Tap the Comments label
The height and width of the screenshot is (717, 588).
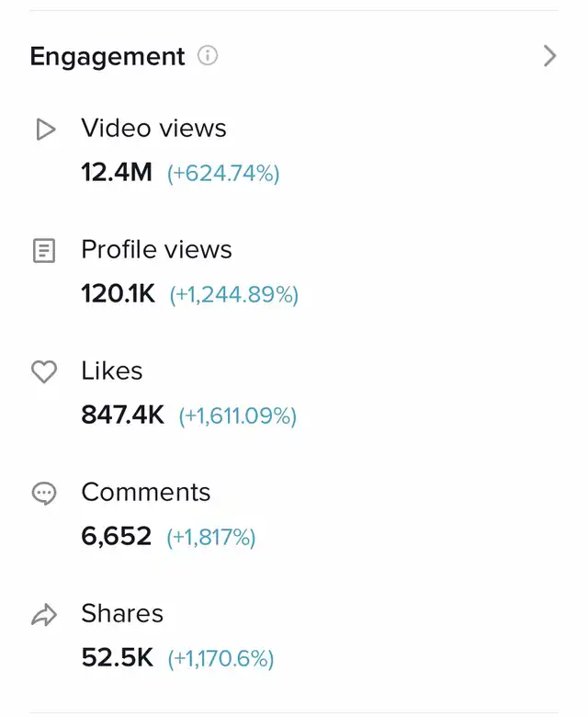click(x=146, y=493)
